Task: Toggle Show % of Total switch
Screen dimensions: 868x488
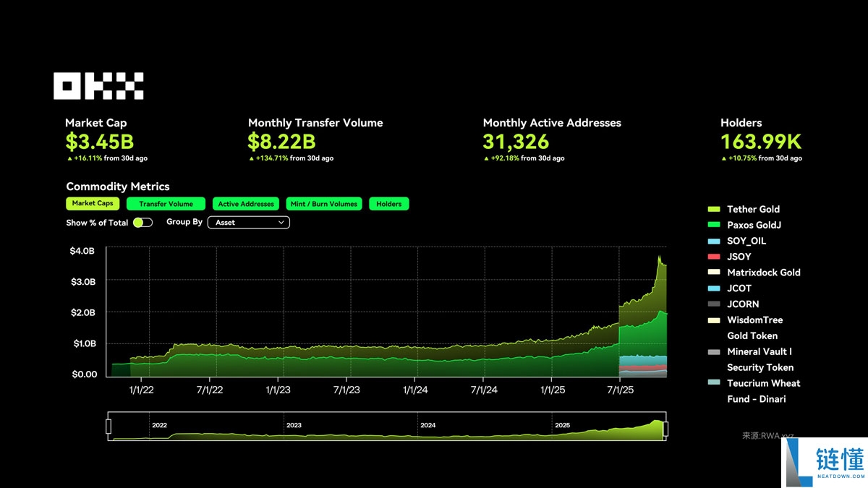Action: pyautogui.click(x=142, y=223)
